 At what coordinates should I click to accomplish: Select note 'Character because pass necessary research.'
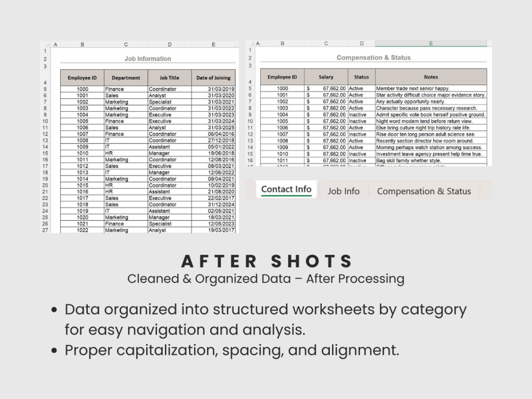431,108
